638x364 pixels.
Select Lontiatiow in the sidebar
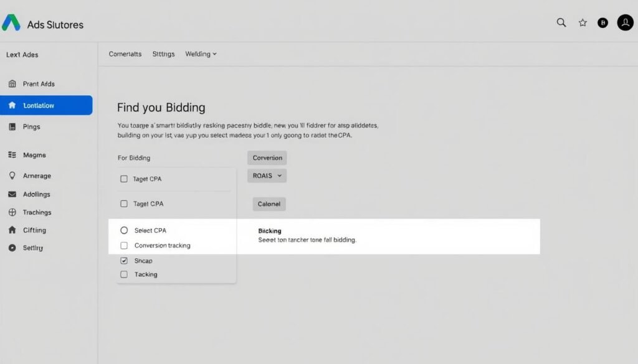click(46, 106)
